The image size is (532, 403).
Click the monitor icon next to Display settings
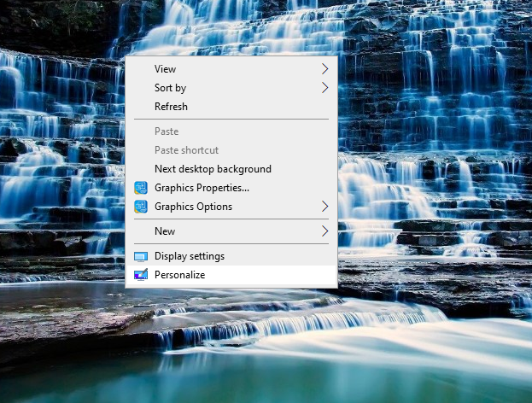click(x=141, y=256)
